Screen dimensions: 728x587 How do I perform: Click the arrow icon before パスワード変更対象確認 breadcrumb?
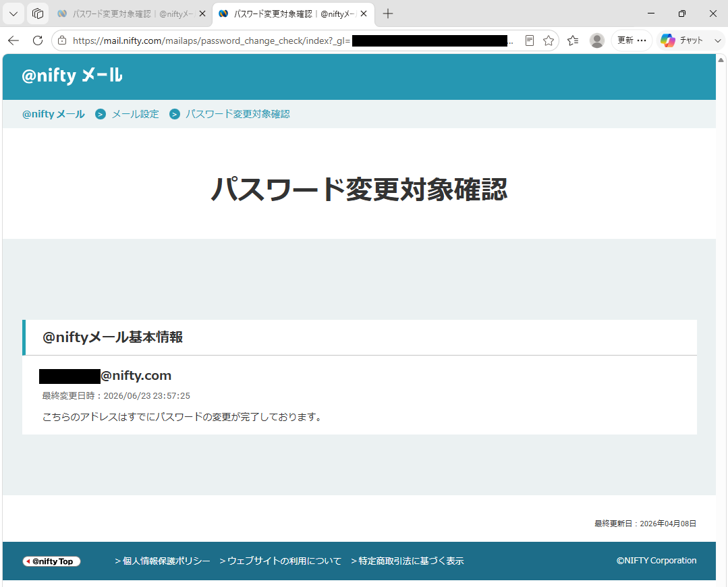pyautogui.click(x=175, y=114)
